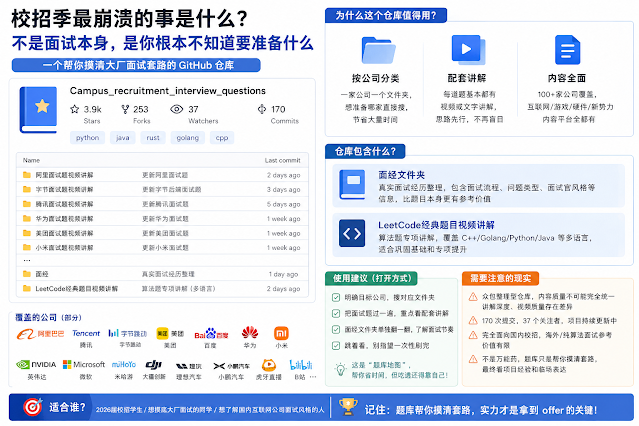The height and width of the screenshot is (426, 639).
Task: Open the 小米面试题视频讲解 folder row
Action: click(162, 248)
